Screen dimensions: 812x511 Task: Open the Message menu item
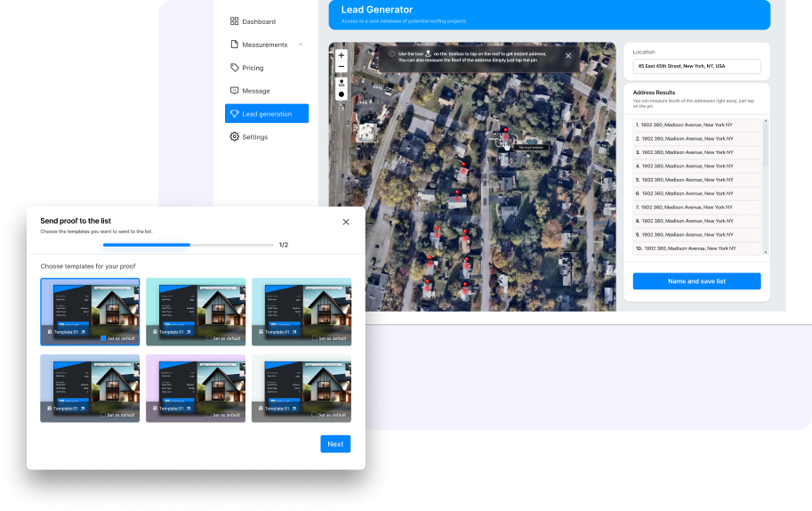pyautogui.click(x=256, y=91)
